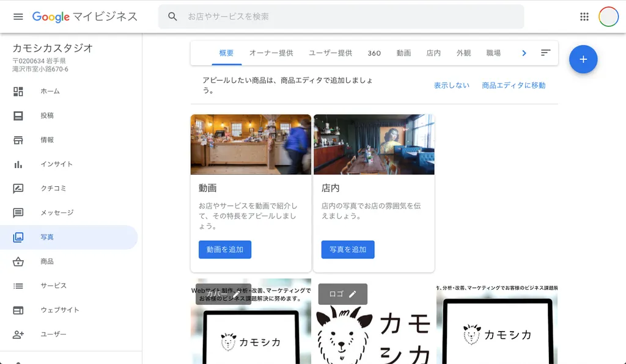Click the 写真を追加 button
The image size is (626, 364).
click(x=348, y=250)
